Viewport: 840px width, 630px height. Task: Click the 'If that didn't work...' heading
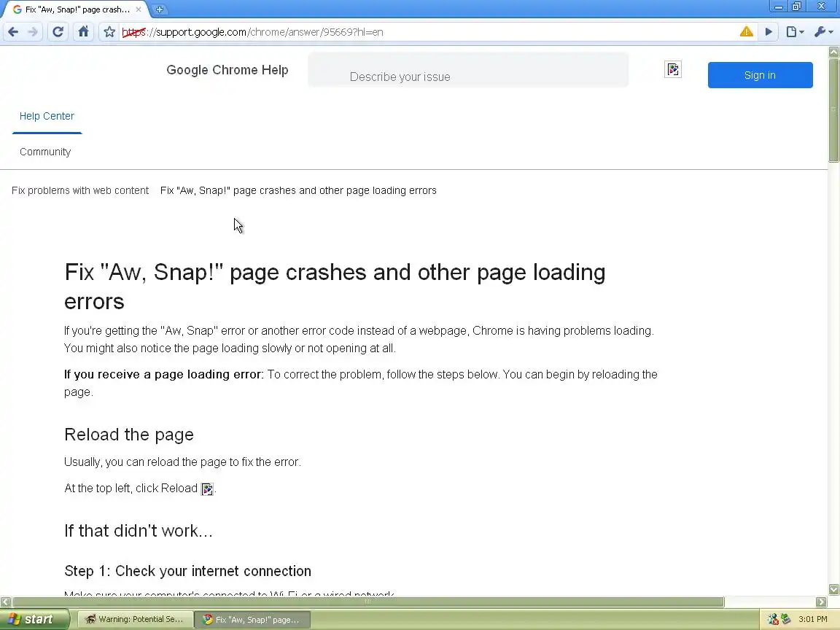(x=139, y=531)
